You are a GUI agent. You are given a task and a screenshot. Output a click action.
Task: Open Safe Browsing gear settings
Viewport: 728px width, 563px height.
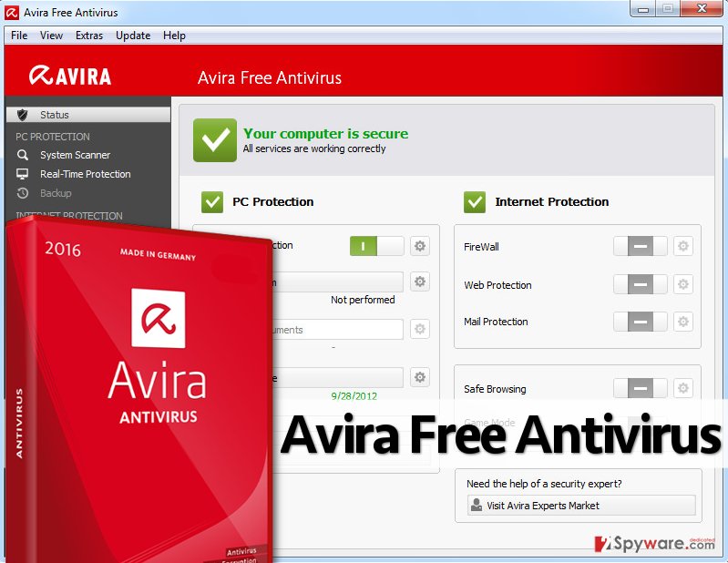pyautogui.click(x=683, y=388)
